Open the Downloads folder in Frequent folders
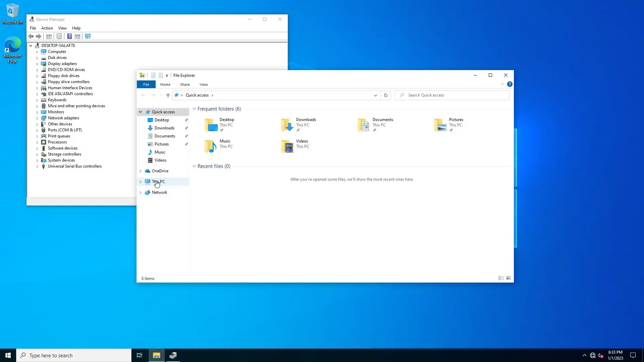Image resolution: width=644 pixels, height=362 pixels. tap(299, 125)
